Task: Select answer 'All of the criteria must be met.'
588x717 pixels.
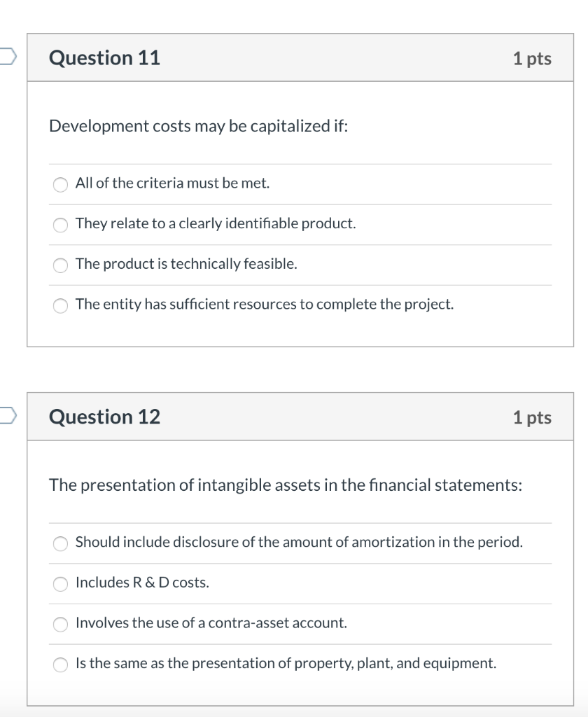Action: pos(60,185)
